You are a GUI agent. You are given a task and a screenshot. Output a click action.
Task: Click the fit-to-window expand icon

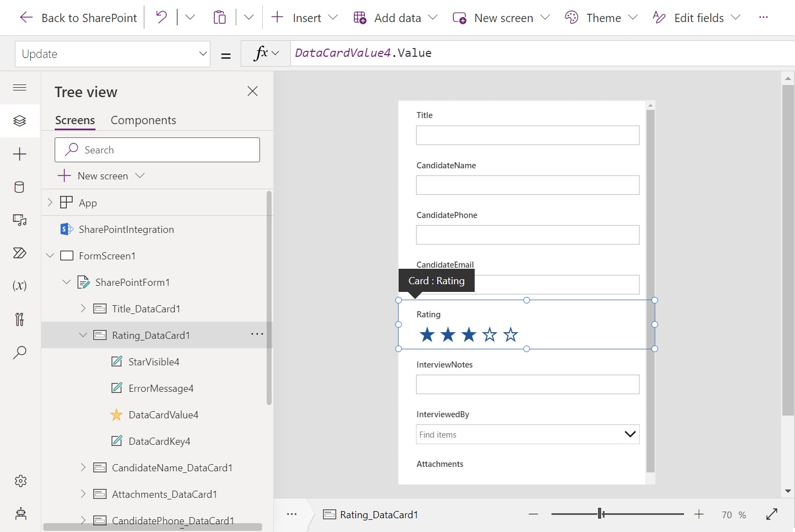[772, 514]
